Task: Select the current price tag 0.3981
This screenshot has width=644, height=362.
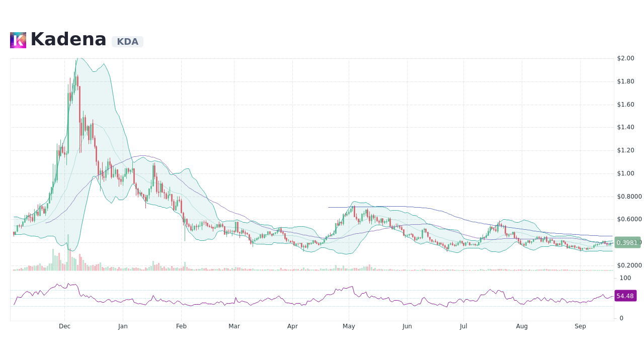Action: click(627, 243)
